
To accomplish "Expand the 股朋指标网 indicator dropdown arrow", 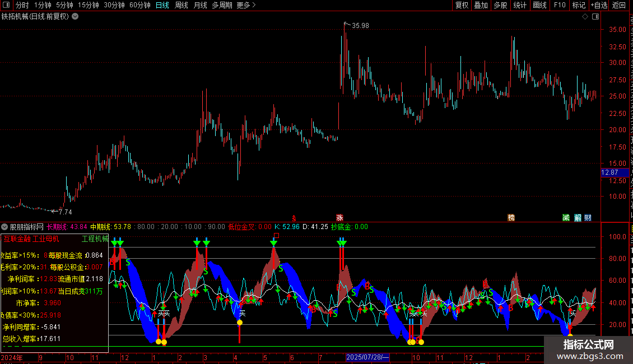I will 4,227.
